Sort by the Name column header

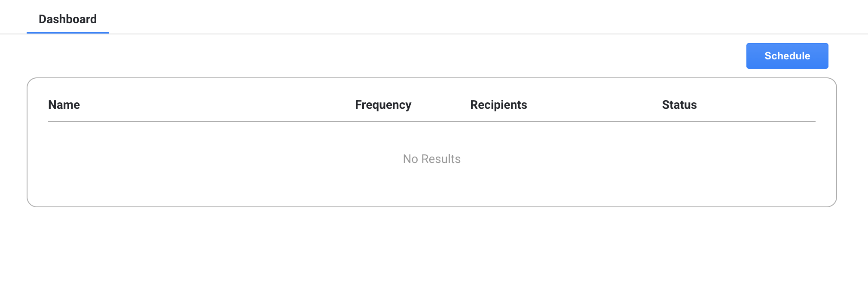[64, 105]
